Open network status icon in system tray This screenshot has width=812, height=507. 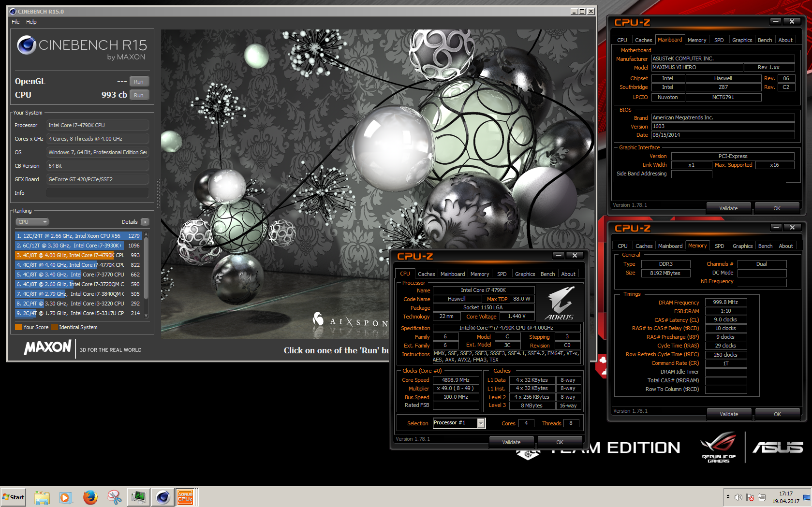[762, 497]
